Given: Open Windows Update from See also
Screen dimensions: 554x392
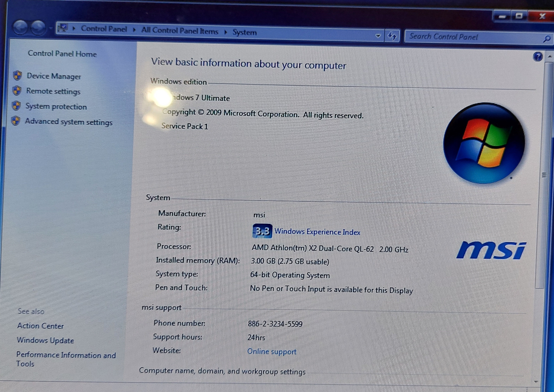Looking at the screenshot, I should [x=45, y=340].
